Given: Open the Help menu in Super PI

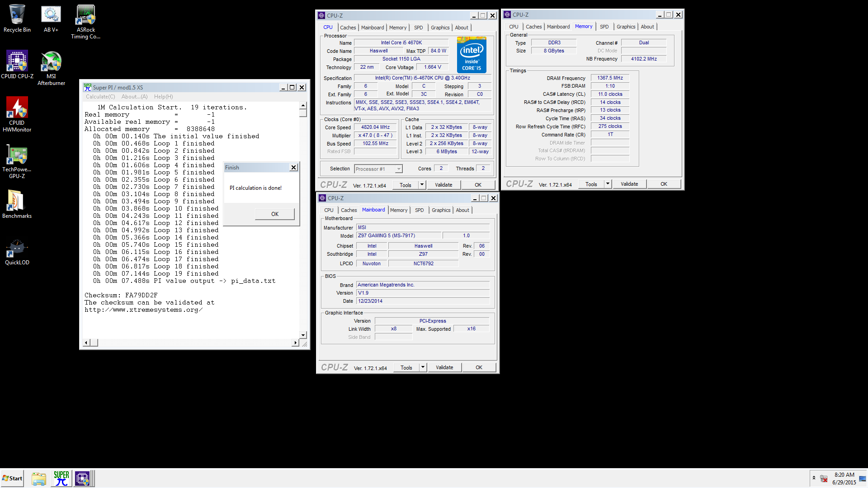Looking at the screenshot, I should click(163, 97).
